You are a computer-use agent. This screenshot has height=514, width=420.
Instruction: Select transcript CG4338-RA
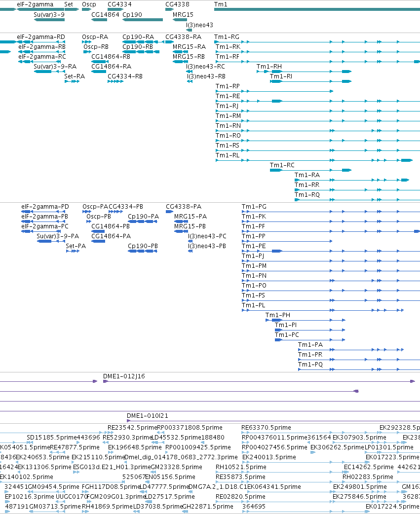point(183,37)
